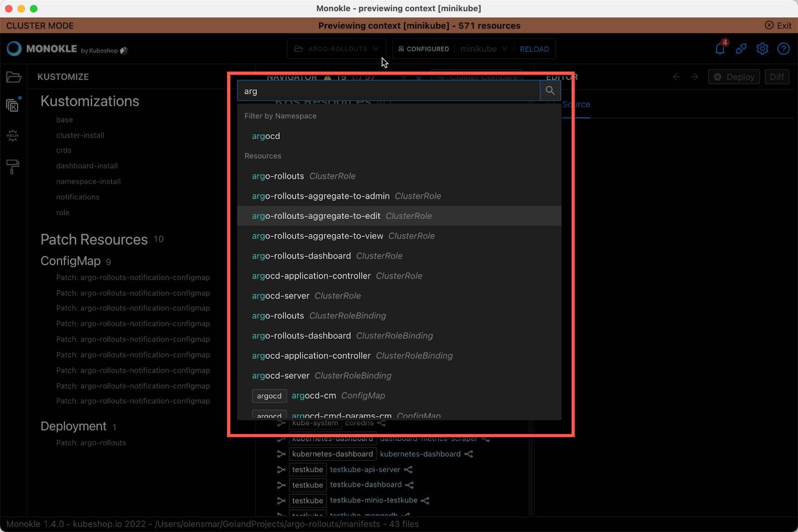Click the Deploy button
The width and height of the screenshot is (798, 532).
(x=734, y=77)
